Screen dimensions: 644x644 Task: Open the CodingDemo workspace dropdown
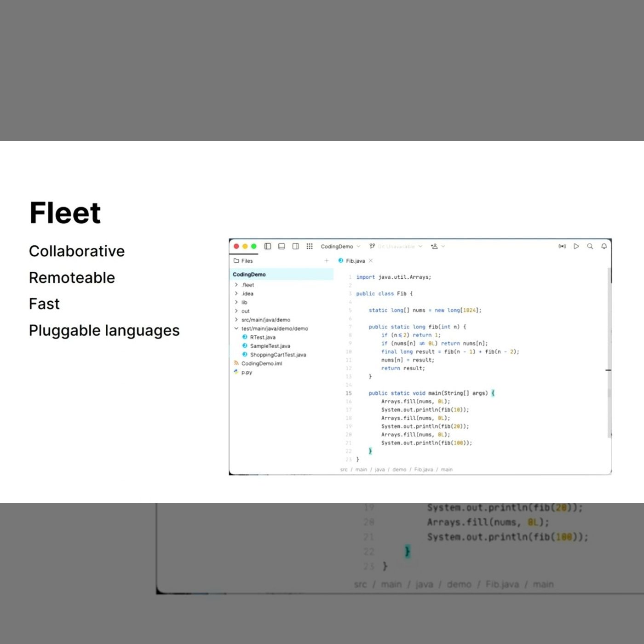[340, 247]
